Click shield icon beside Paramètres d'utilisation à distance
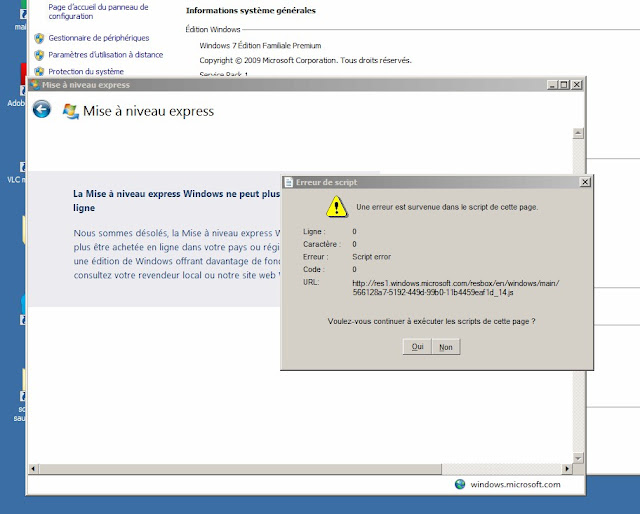 [39, 55]
